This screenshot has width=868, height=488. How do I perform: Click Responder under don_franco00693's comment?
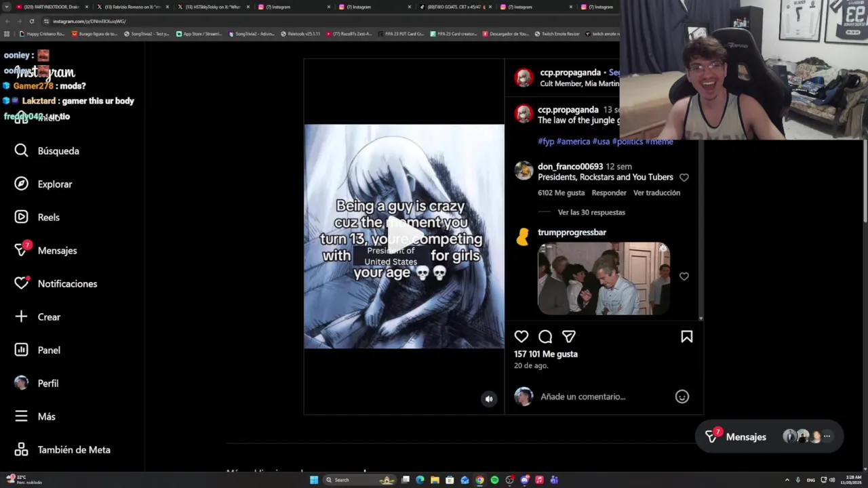[609, 193]
